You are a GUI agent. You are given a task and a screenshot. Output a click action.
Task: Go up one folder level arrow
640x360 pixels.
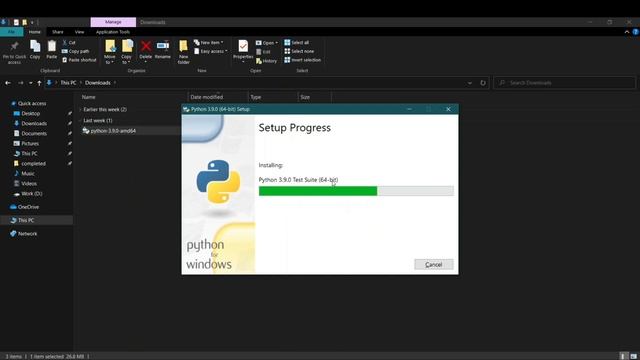[x=39, y=83]
